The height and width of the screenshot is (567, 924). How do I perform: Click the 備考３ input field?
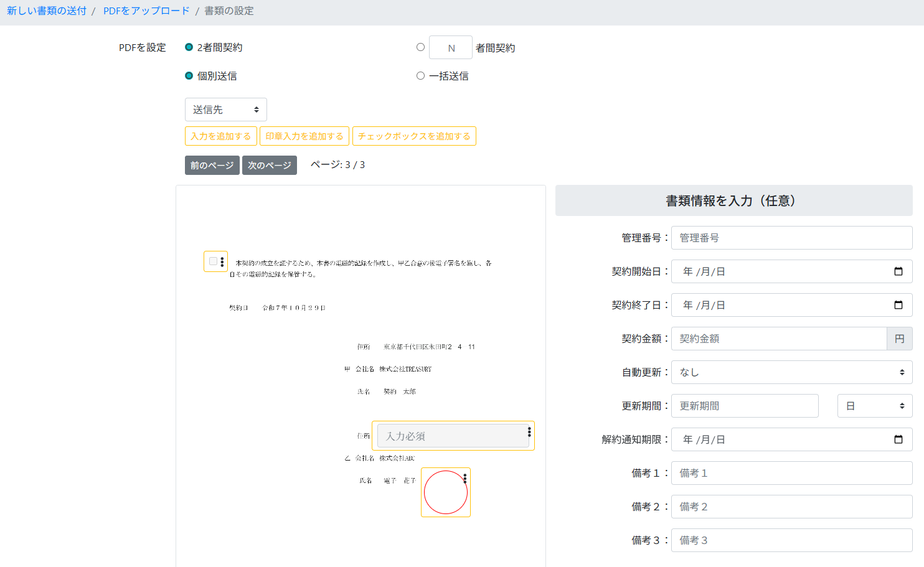[792, 540]
